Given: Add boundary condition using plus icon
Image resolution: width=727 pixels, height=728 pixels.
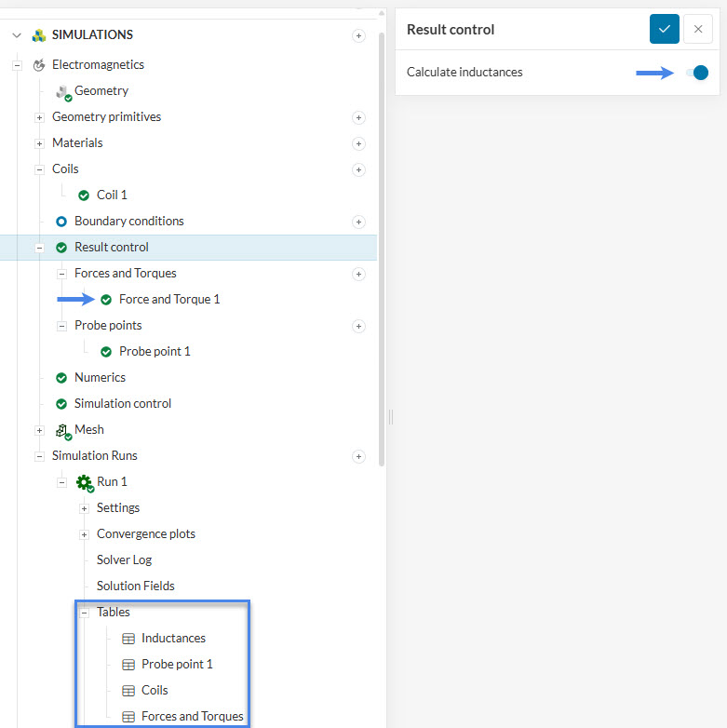Looking at the screenshot, I should tap(358, 222).
